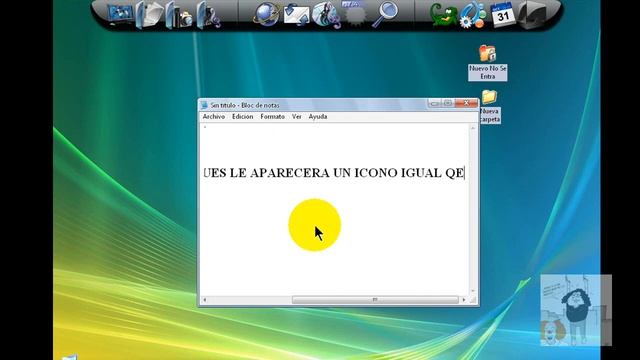640x360 pixels.
Task: Click the dark gray cube icon in dock
Action: pos(533,15)
